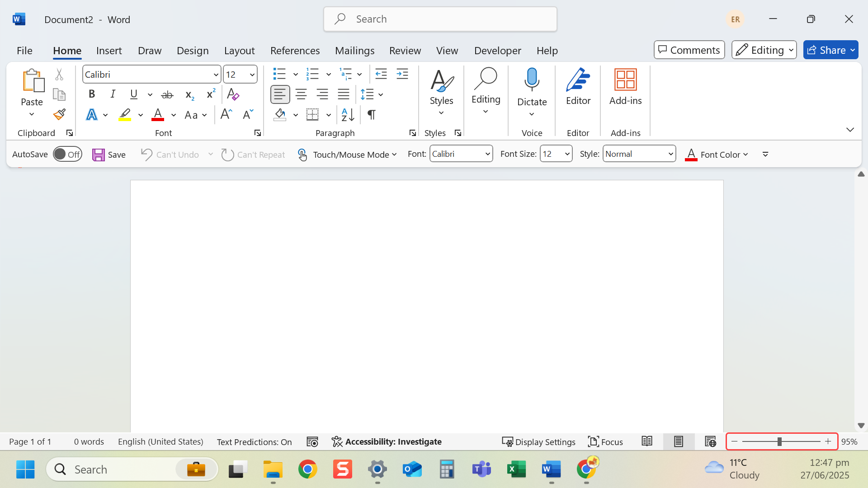
Task: Apply bullet list formatting
Action: click(279, 74)
